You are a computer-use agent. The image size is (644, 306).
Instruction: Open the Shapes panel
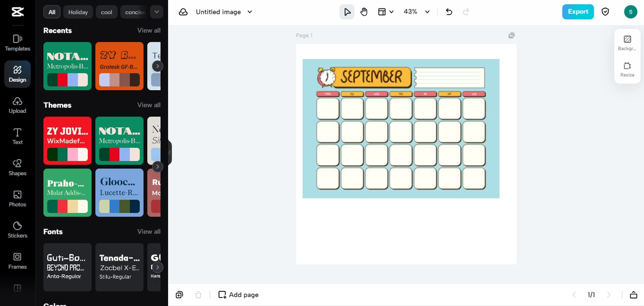coord(18,167)
